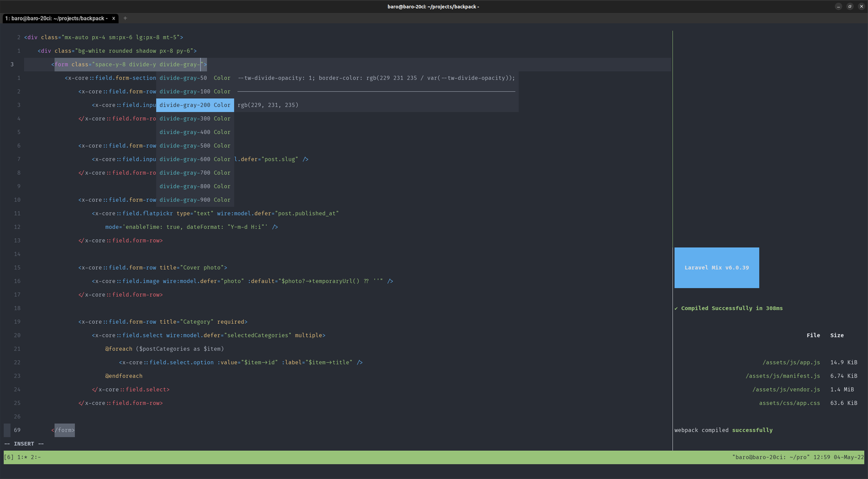Click the assets/css/app.css file entry
This screenshot has height=479, width=868.
[789, 403]
